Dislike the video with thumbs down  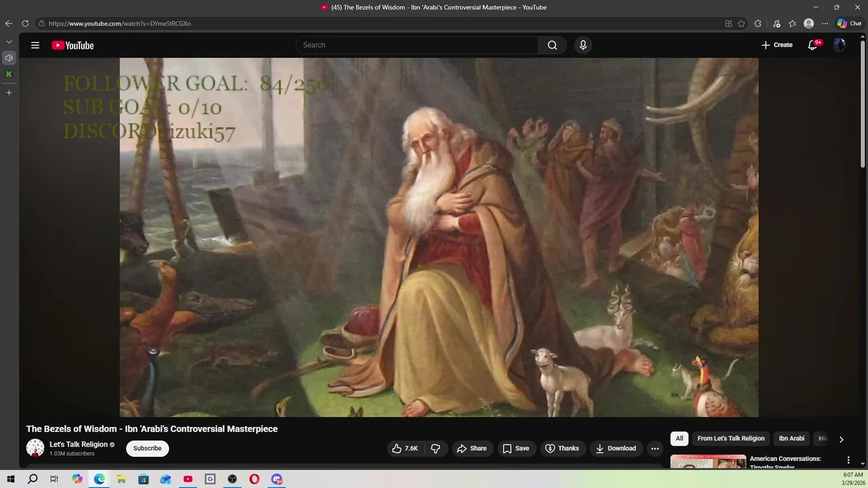pos(435,449)
